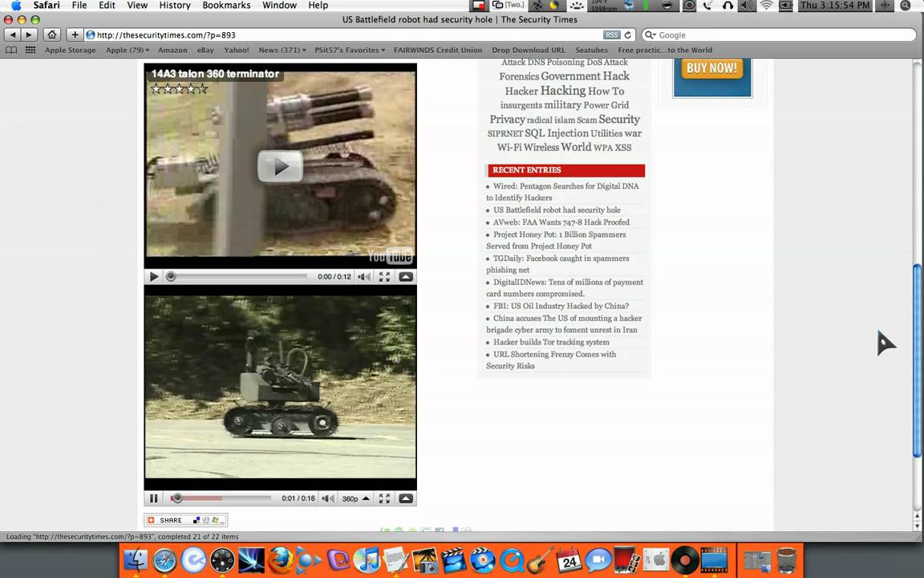Launch Firefox from the Dock
The image size is (924, 578).
click(281, 560)
